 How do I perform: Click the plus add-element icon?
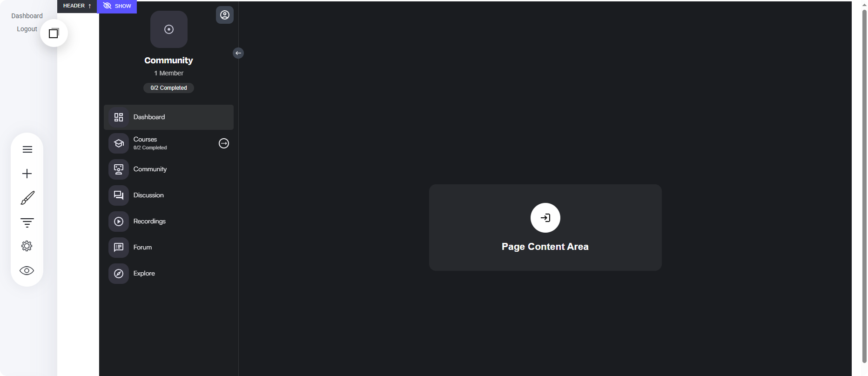click(27, 174)
